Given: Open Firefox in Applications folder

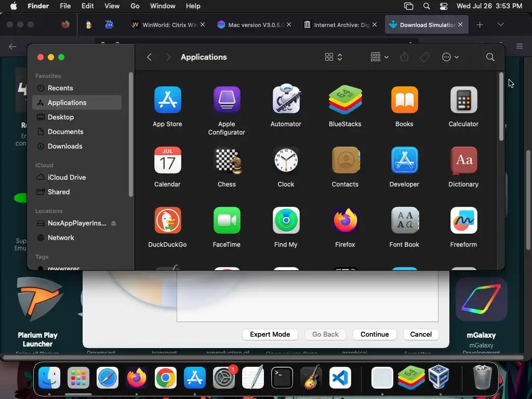Looking at the screenshot, I should [345, 220].
